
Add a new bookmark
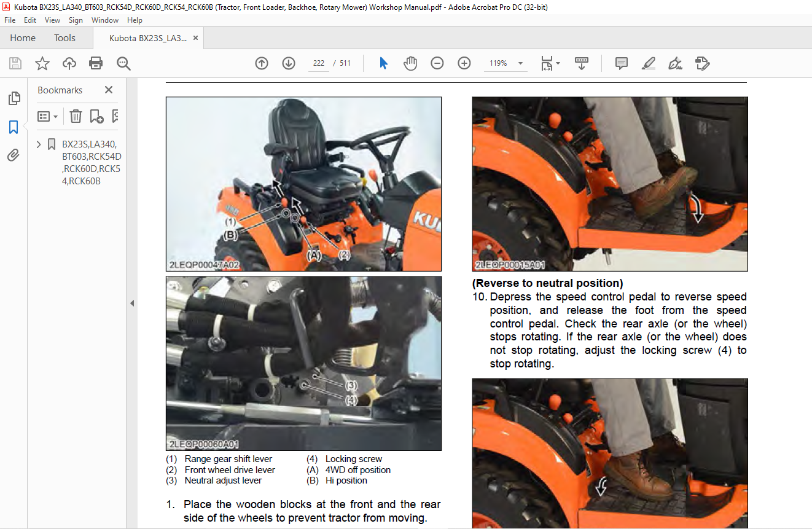tap(96, 116)
